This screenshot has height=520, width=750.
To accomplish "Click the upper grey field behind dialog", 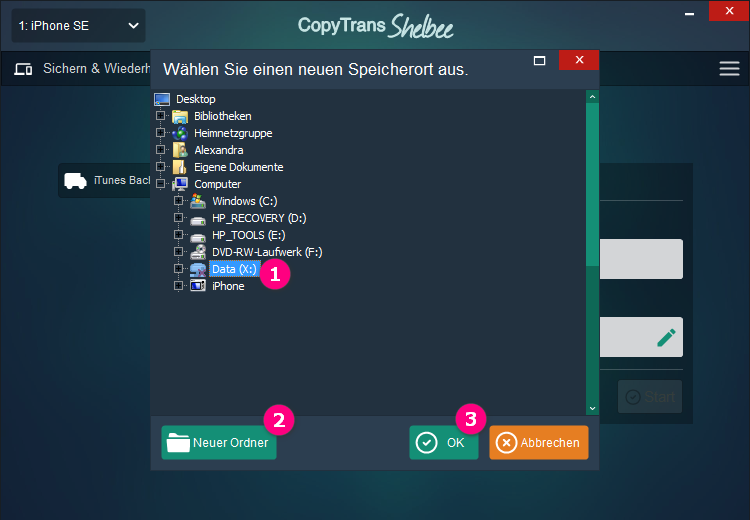I will point(641,259).
